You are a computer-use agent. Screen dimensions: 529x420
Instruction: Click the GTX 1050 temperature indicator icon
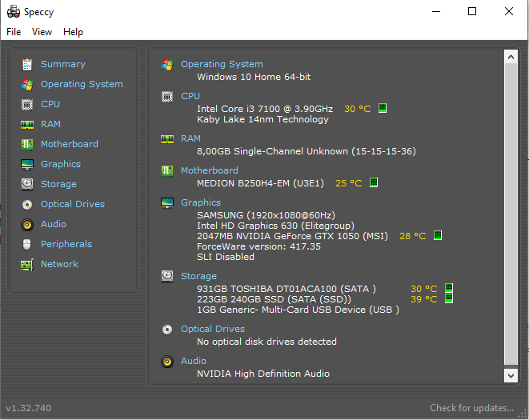pos(438,236)
